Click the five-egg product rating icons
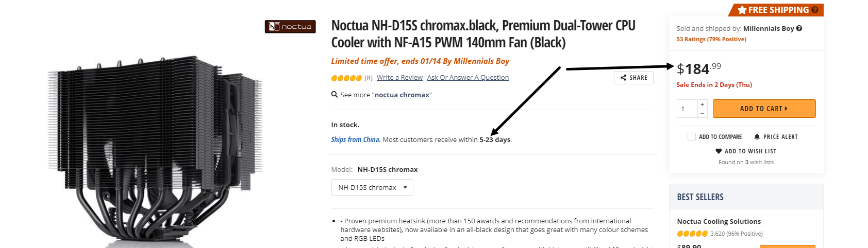868x248 pixels. click(x=346, y=78)
